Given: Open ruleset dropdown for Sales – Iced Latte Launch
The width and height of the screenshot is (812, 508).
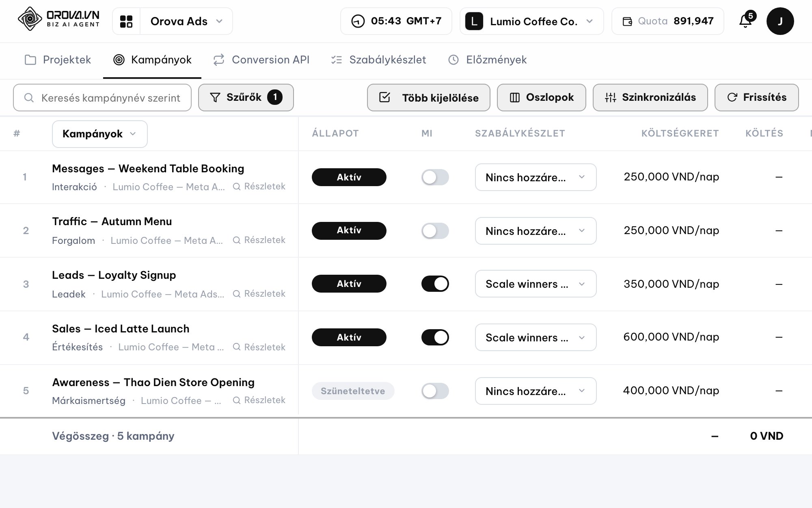Looking at the screenshot, I should [536, 337].
